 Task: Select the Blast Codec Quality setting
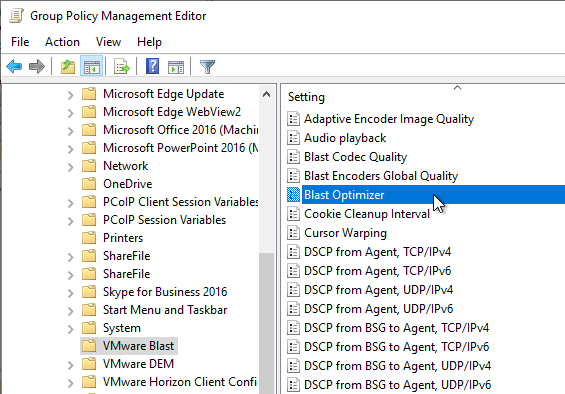tap(355, 157)
